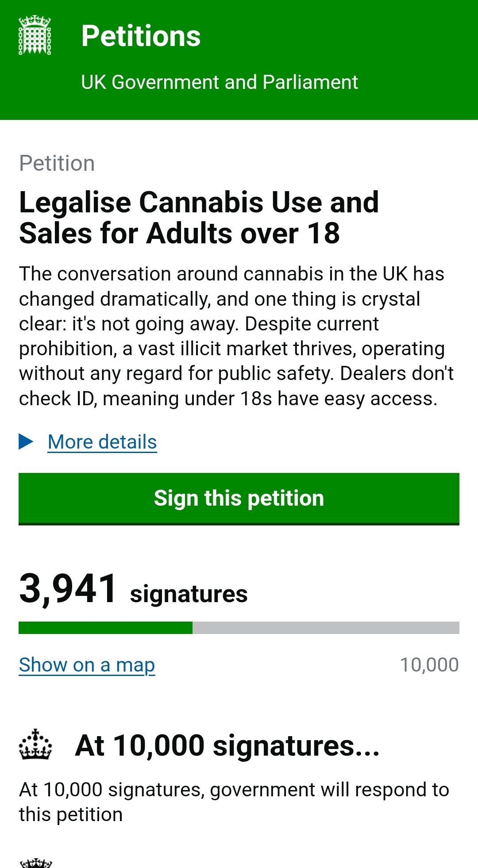Click the word "signatures" beside the count

pyautogui.click(x=189, y=594)
